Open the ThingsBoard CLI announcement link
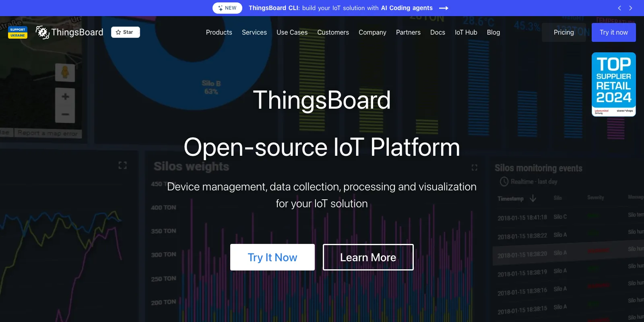This screenshot has height=322, width=644. point(341,8)
